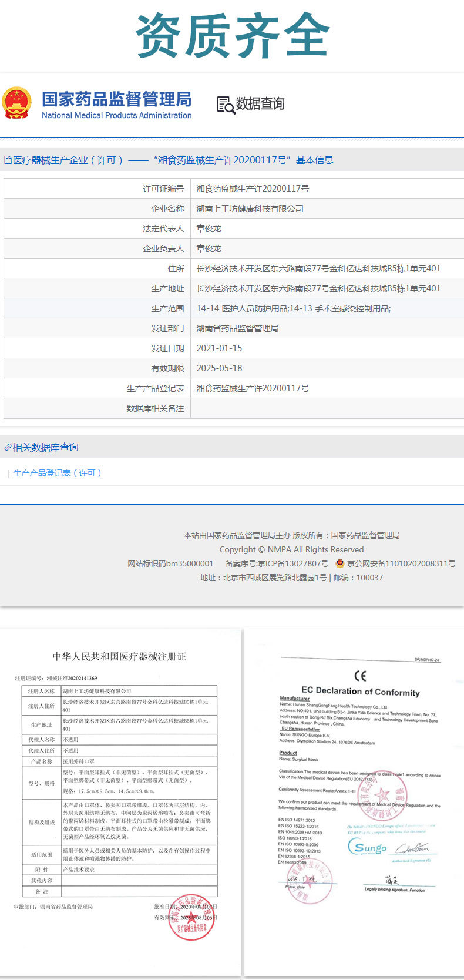Click the document icon beside 医疗器械生产企业 heading
This screenshot has width=464, height=980.
click(8, 160)
